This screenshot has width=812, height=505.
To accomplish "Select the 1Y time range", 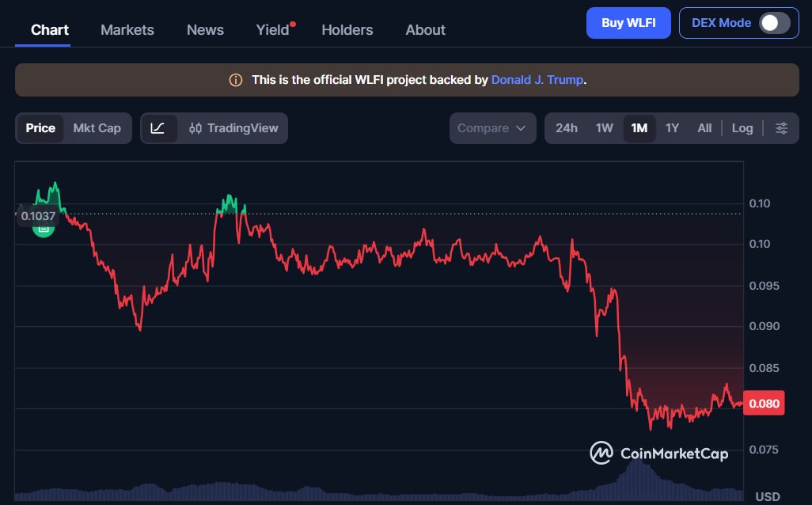I will [672, 128].
